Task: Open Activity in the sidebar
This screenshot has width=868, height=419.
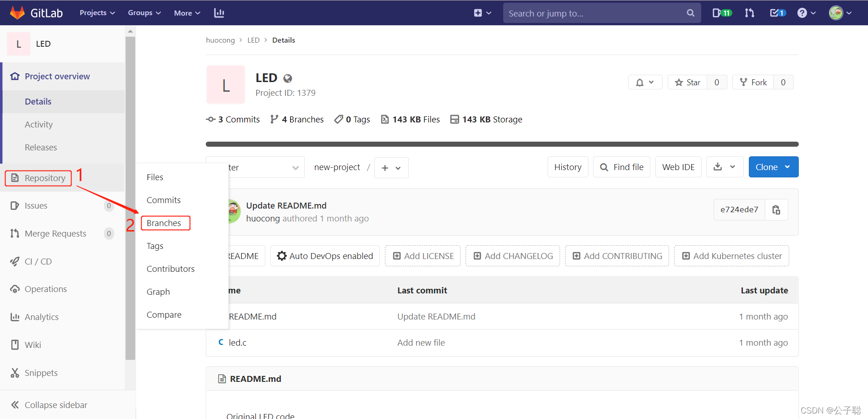Action: (38, 124)
